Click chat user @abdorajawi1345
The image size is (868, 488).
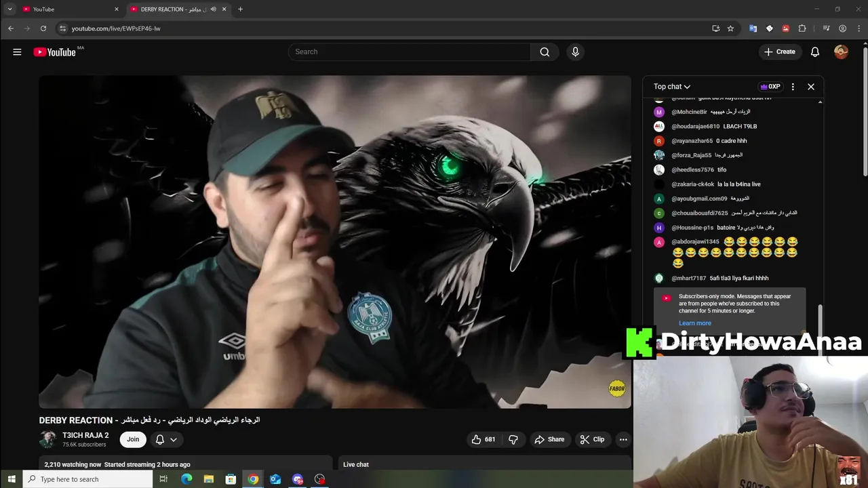[x=695, y=242]
